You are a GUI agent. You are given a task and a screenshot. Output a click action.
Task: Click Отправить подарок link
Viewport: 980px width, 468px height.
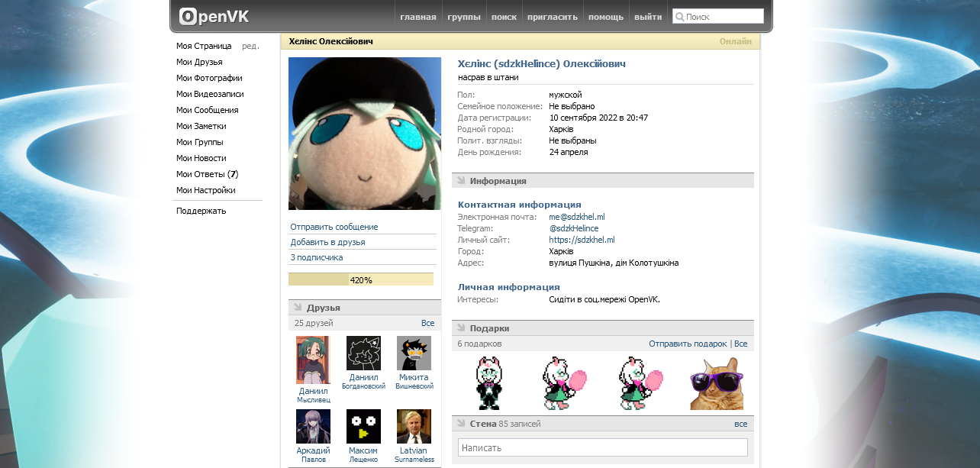pyautogui.click(x=688, y=344)
